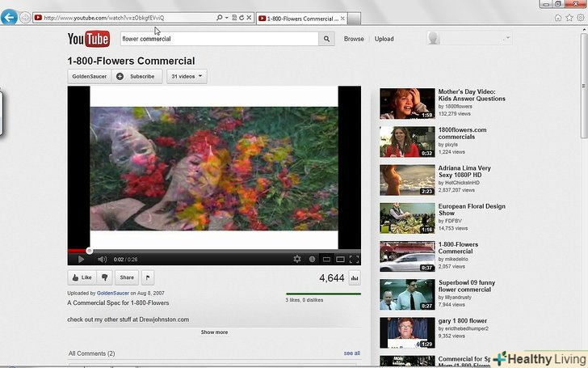Click the Share button
The height and width of the screenshot is (368, 588).
pos(127,277)
